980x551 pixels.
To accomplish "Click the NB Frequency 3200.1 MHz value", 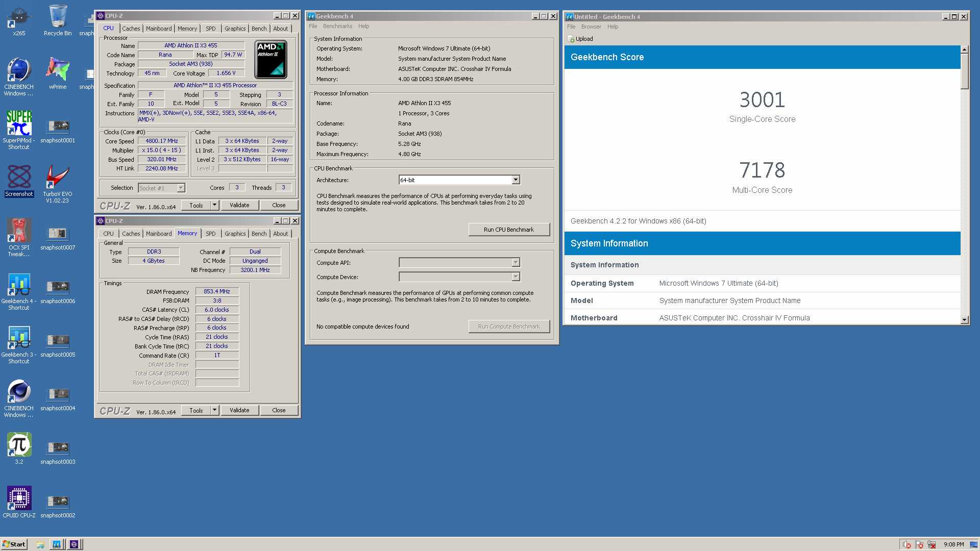I will pos(255,270).
